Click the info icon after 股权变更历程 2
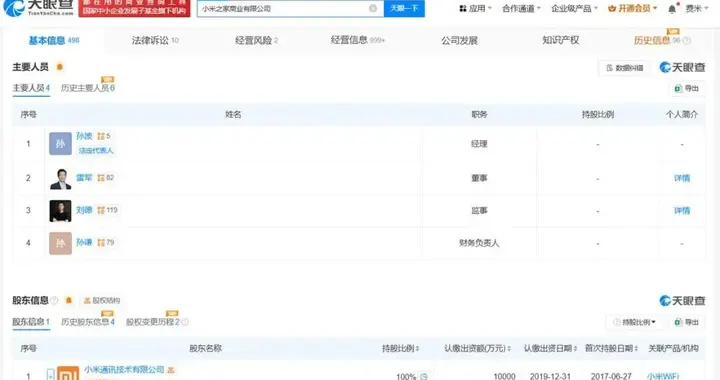The width and height of the screenshot is (720, 380). (185, 322)
